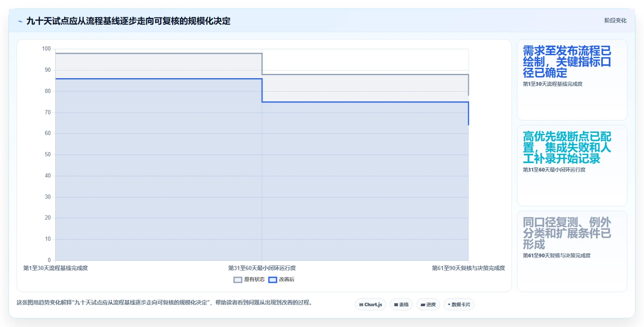This screenshot has height=327, width=644.
Task: Click the 数据卡片 chip
Action: [459, 304]
